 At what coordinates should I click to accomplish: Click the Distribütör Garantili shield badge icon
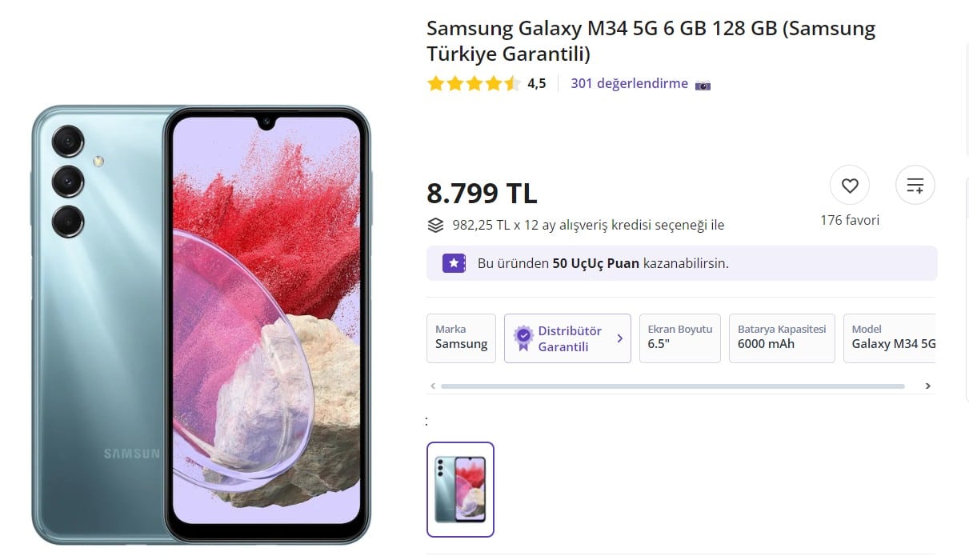point(523,338)
